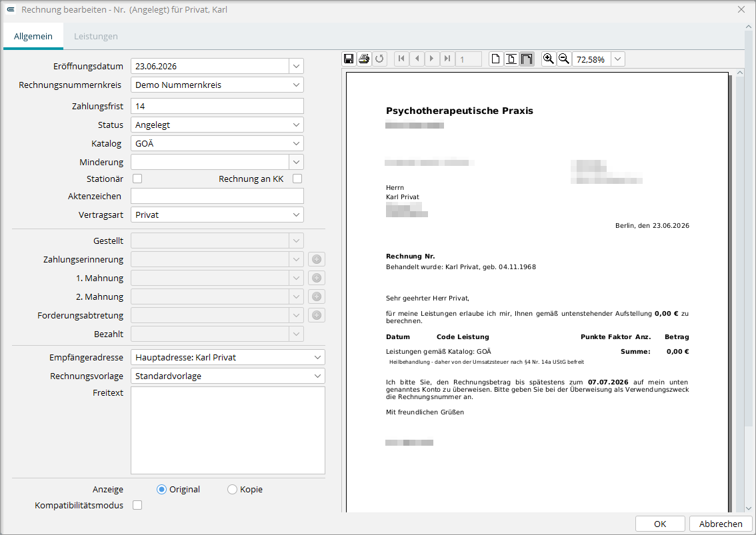Click the page number field in the preview toolbar
Image resolution: width=756 pixels, height=535 pixels.
click(x=469, y=59)
